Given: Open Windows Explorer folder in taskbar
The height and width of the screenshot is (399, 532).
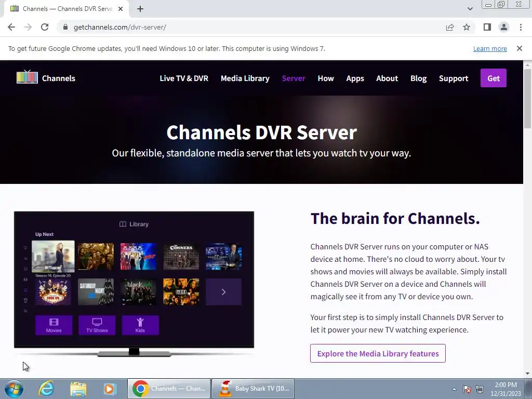Looking at the screenshot, I should point(78,389).
